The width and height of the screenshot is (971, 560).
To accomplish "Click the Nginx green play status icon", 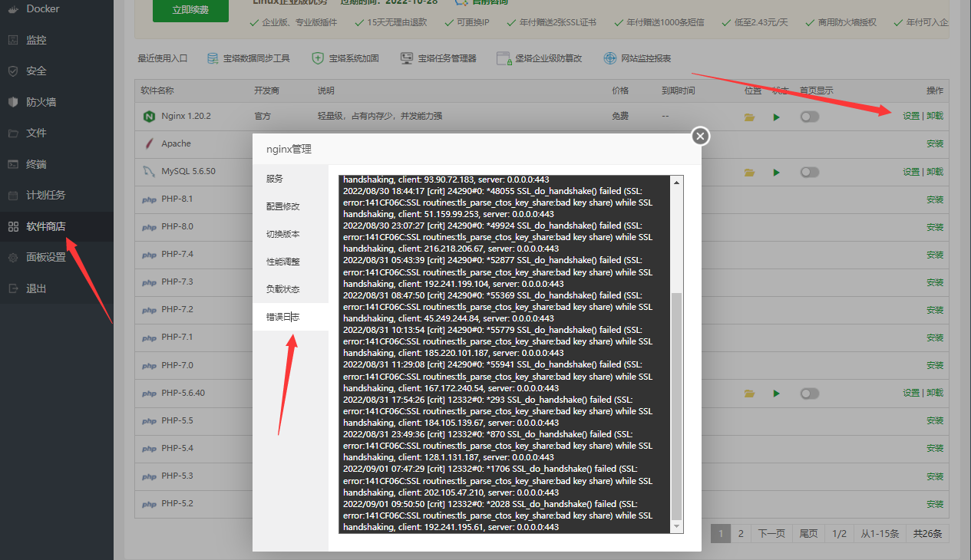I will pos(777,117).
